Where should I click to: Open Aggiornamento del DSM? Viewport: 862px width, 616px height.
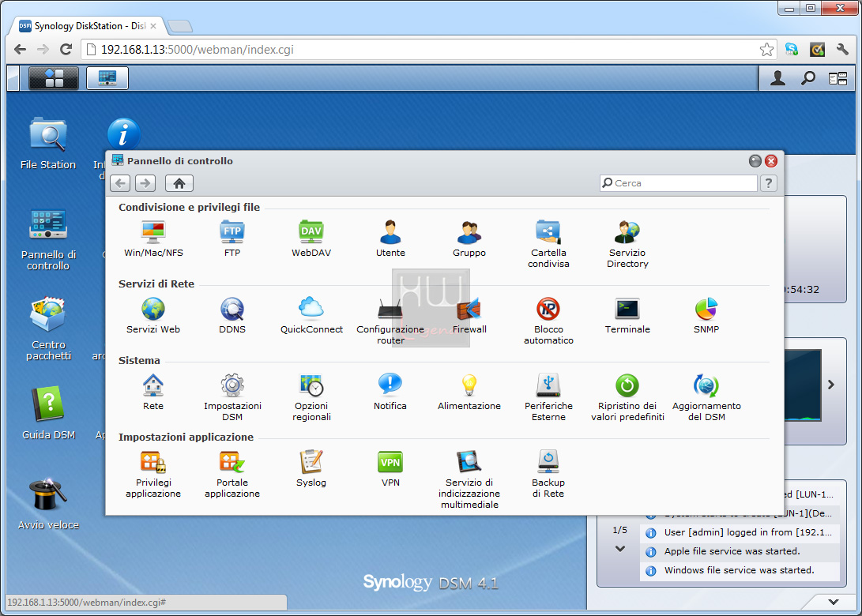tap(706, 398)
